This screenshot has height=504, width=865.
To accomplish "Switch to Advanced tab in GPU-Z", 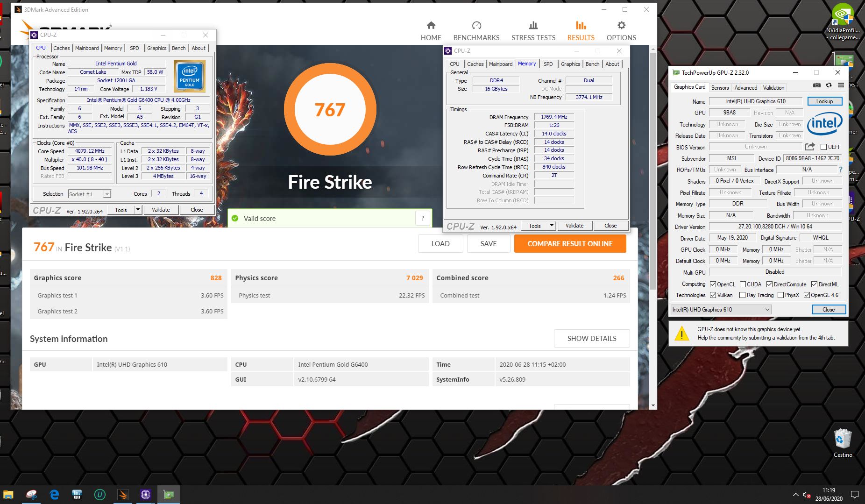I will tap(746, 87).
